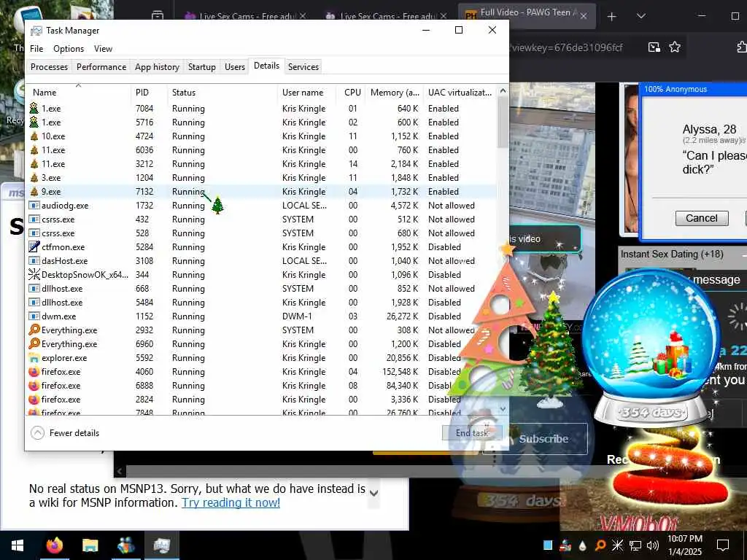Viewport: 747px width, 560px height.
Task: Switch to the App history tab
Action: click(158, 66)
